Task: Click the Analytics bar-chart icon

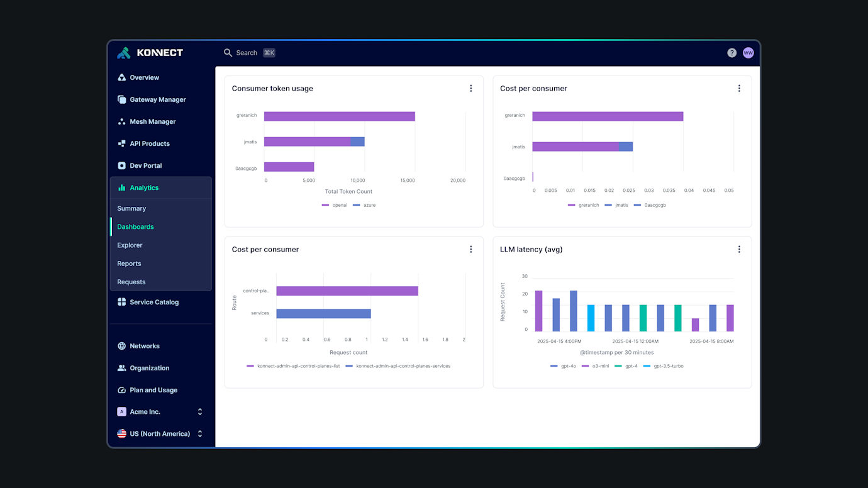Action: point(121,187)
